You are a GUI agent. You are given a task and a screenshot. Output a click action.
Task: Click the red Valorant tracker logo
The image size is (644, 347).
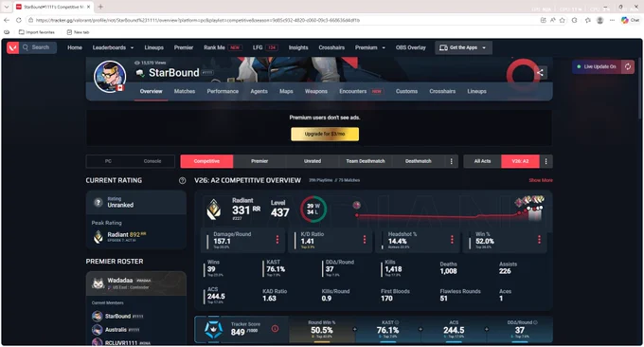[12, 47]
